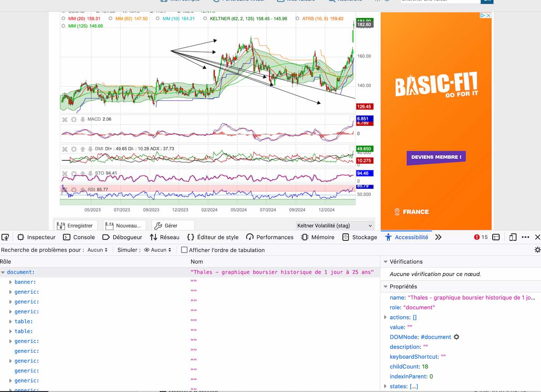Switch to the Inspecteur tab

(x=36, y=237)
